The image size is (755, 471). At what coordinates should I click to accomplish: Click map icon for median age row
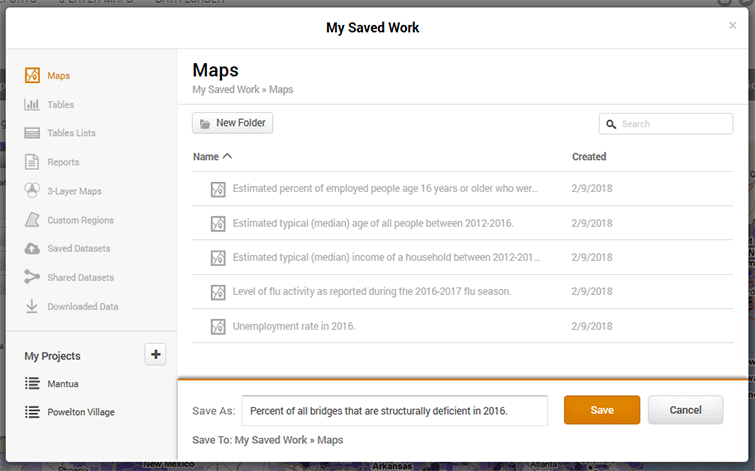click(218, 223)
